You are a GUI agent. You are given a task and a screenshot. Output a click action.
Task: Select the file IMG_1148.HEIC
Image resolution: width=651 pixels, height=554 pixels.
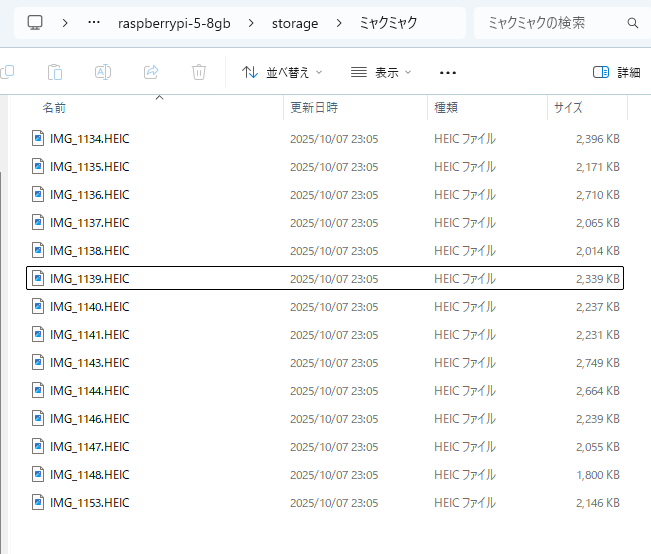pos(89,474)
